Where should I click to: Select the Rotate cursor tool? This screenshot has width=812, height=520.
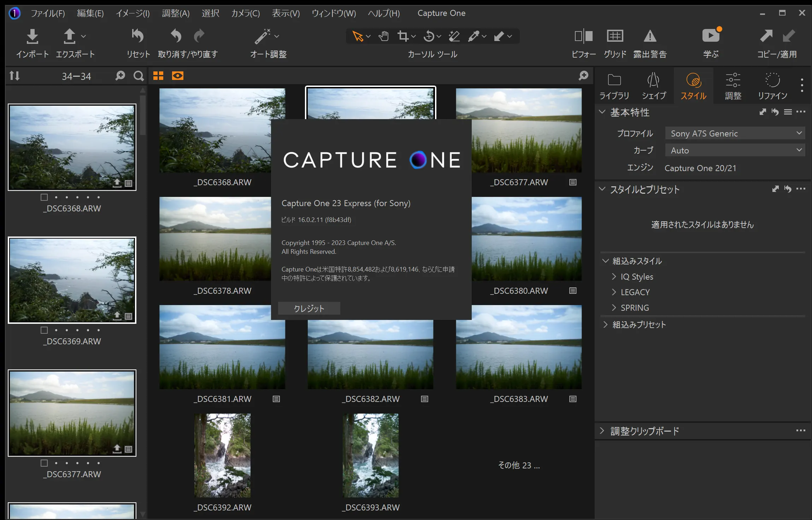pos(429,36)
